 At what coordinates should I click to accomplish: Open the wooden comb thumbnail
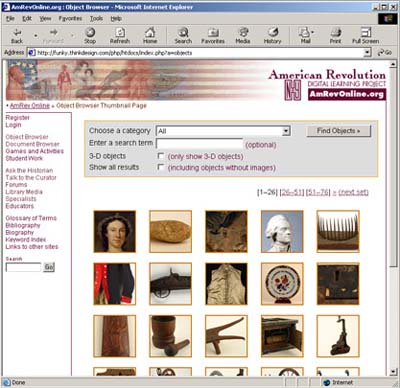tap(338, 231)
